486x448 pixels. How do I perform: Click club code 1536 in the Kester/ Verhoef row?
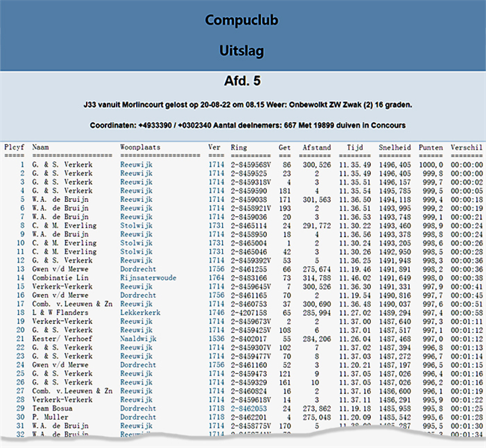coord(215,339)
